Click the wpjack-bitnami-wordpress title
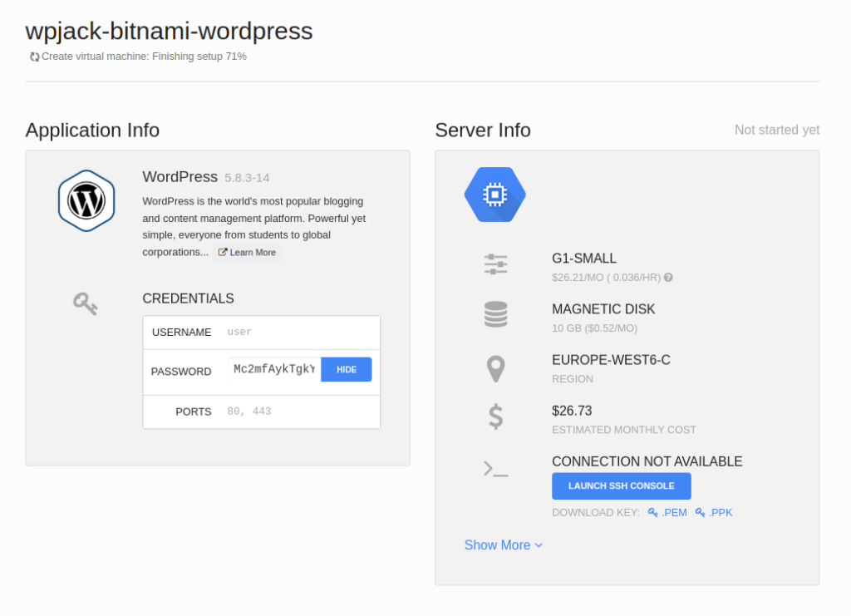851x616 pixels. 170,31
